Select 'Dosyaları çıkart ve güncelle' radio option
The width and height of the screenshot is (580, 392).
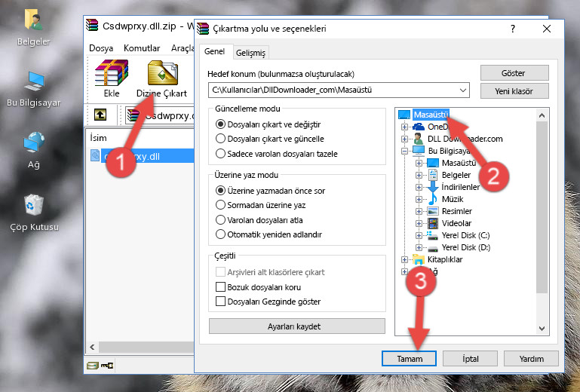(220, 139)
